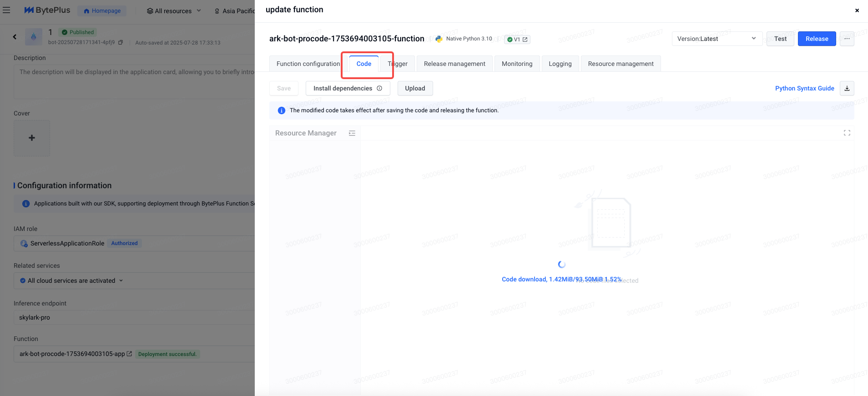This screenshot has height=396, width=868.
Task: Click the Install dependencies info icon
Action: click(379, 88)
